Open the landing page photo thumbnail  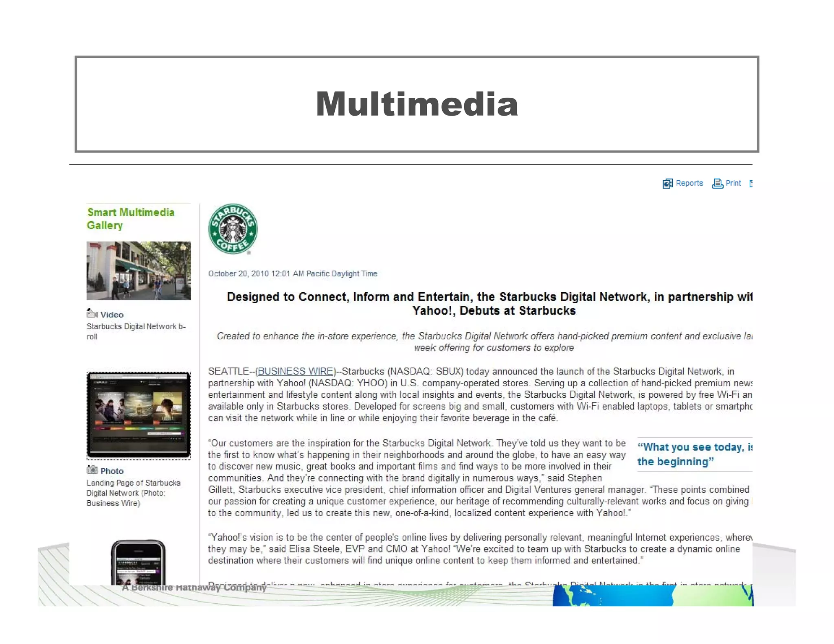tap(138, 416)
